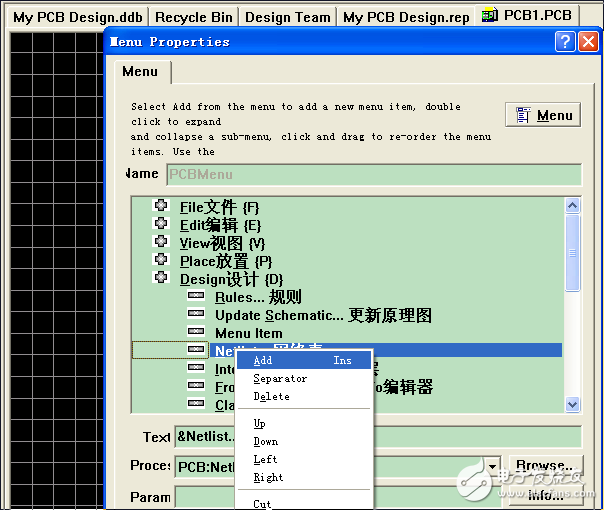Image resolution: width=604 pixels, height=510 pixels.
Task: Click the icon next to Menu Item
Action: tap(196, 333)
